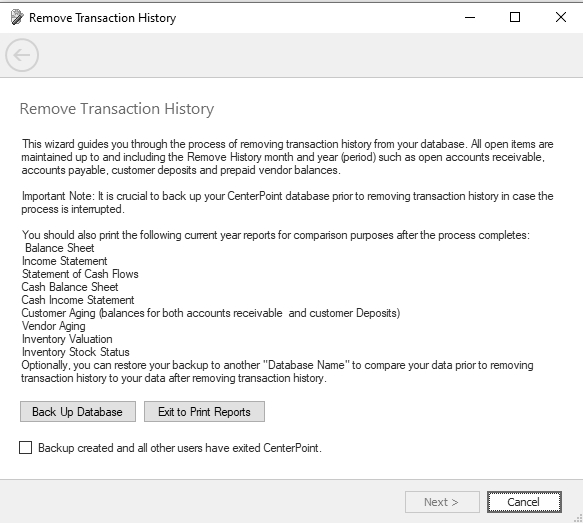Click the back arrow navigation button
This screenshot has width=583, height=523.
coord(22,55)
